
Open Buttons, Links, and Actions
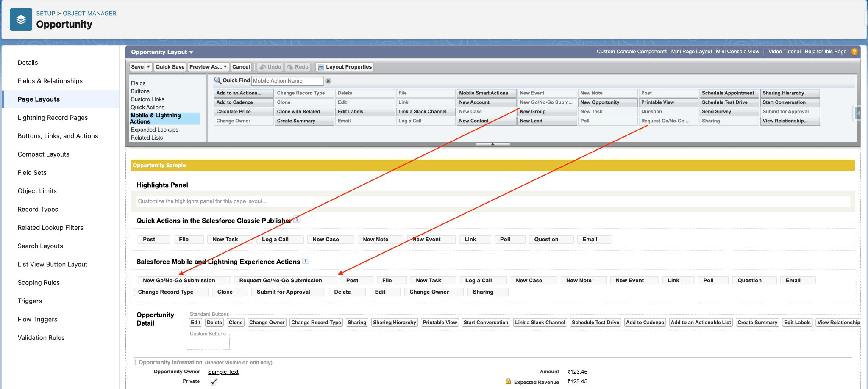coord(58,136)
